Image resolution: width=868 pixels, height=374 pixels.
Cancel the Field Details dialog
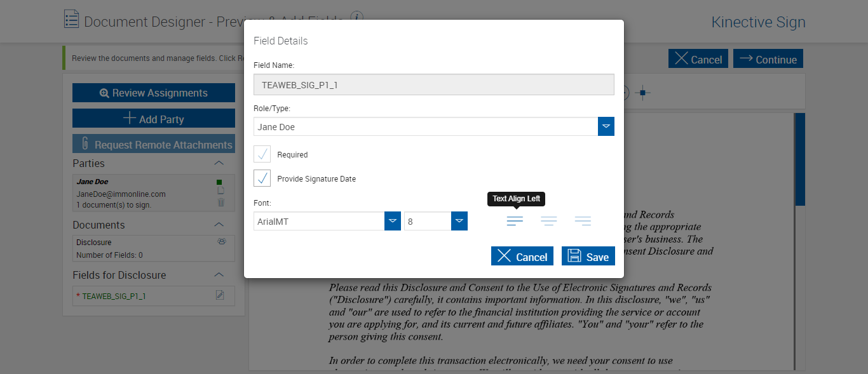(522, 256)
